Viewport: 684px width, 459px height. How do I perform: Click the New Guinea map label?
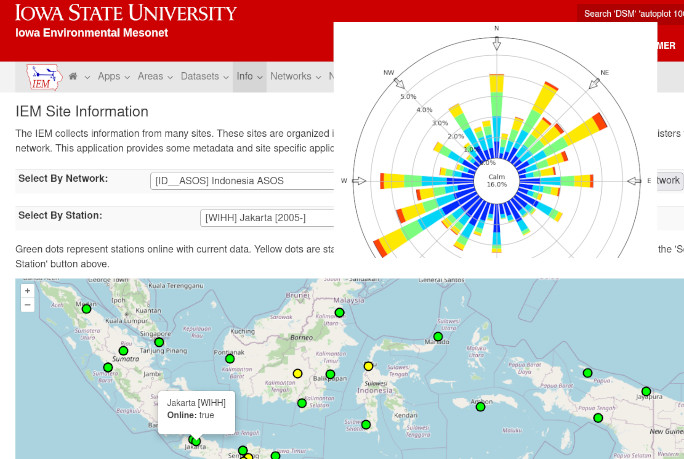[x=667, y=432]
